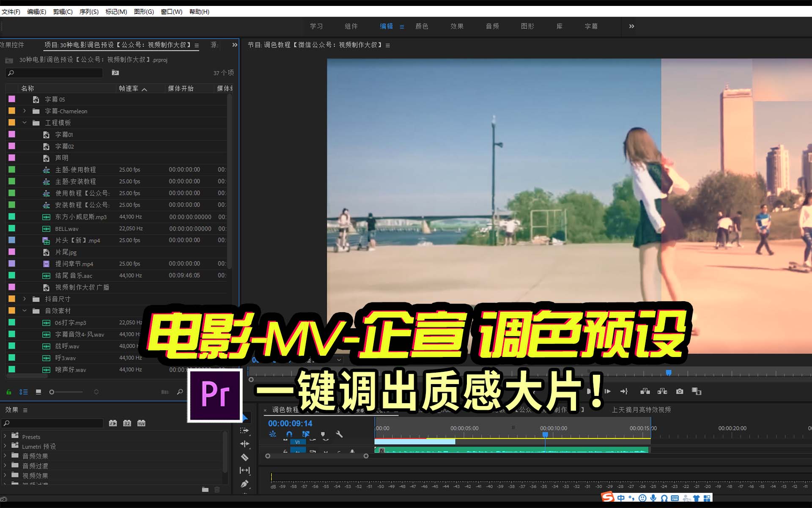Image resolution: width=812 pixels, height=508 pixels.
Task: Toggle timeline snapping magnet
Action: point(289,434)
